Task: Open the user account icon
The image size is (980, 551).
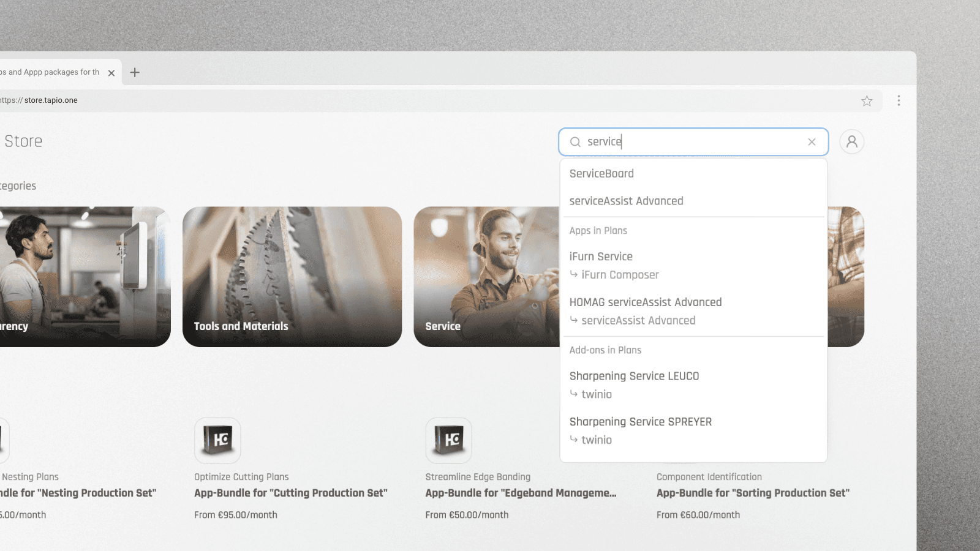Action: click(852, 141)
